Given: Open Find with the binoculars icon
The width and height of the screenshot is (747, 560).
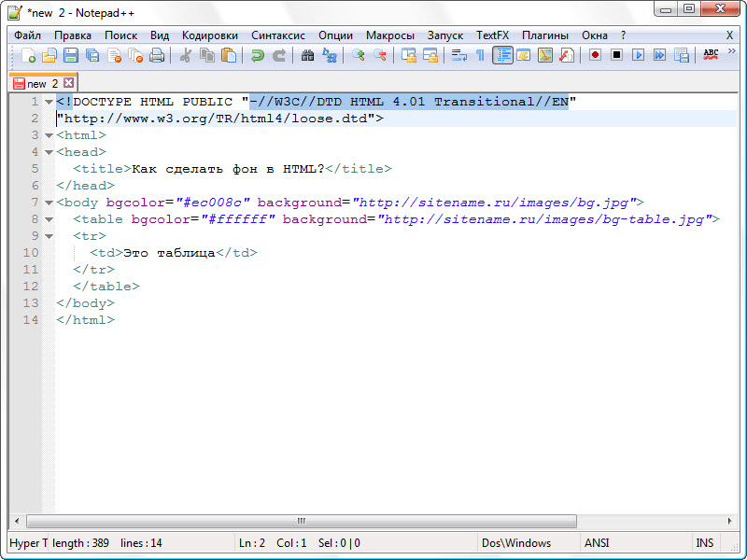Looking at the screenshot, I should pyautogui.click(x=307, y=56).
